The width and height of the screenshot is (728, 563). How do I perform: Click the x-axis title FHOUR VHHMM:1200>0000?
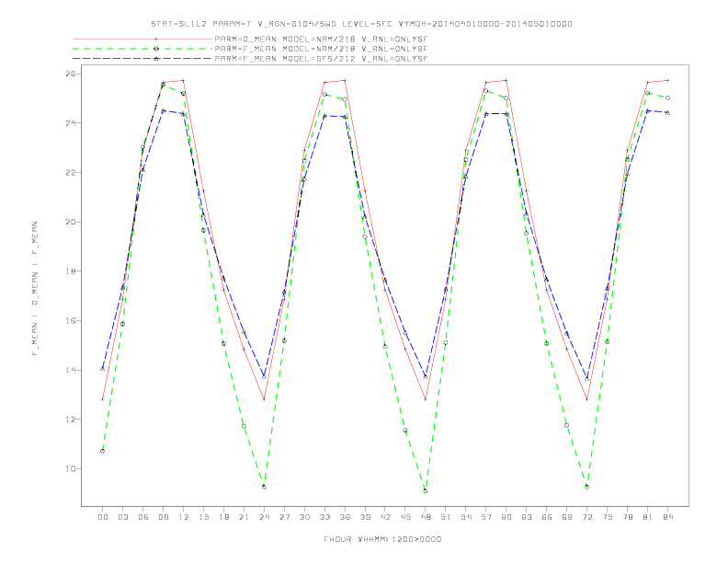click(x=382, y=539)
